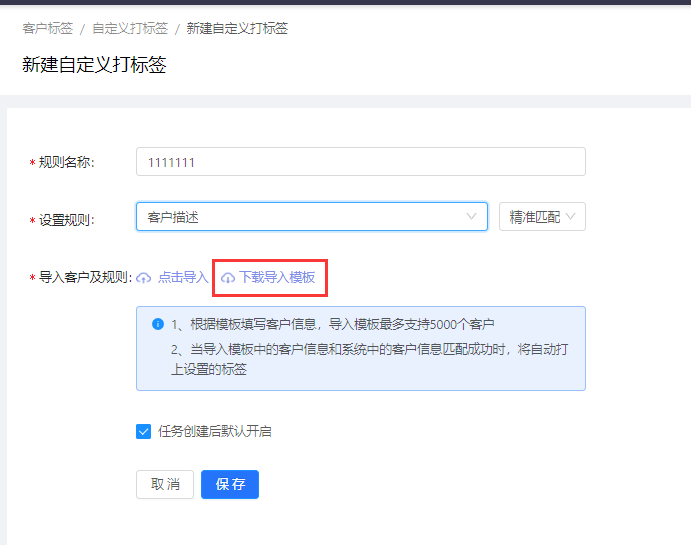This screenshot has width=691, height=545.
Task: Open the 客户描述 rule dropdown
Action: pyautogui.click(x=312, y=217)
